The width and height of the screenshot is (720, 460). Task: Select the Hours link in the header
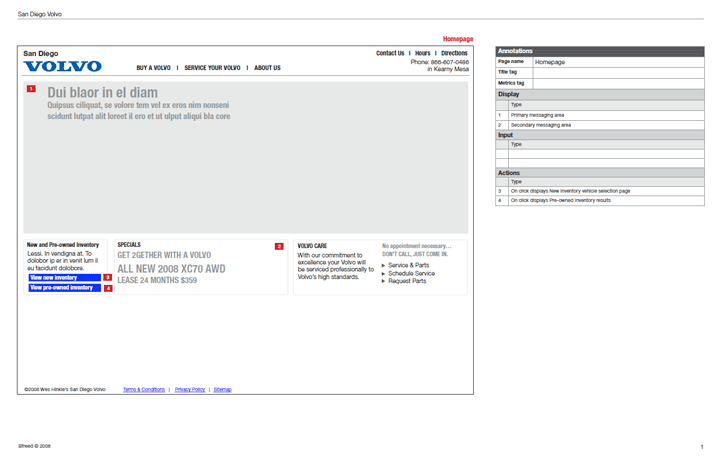423,53
